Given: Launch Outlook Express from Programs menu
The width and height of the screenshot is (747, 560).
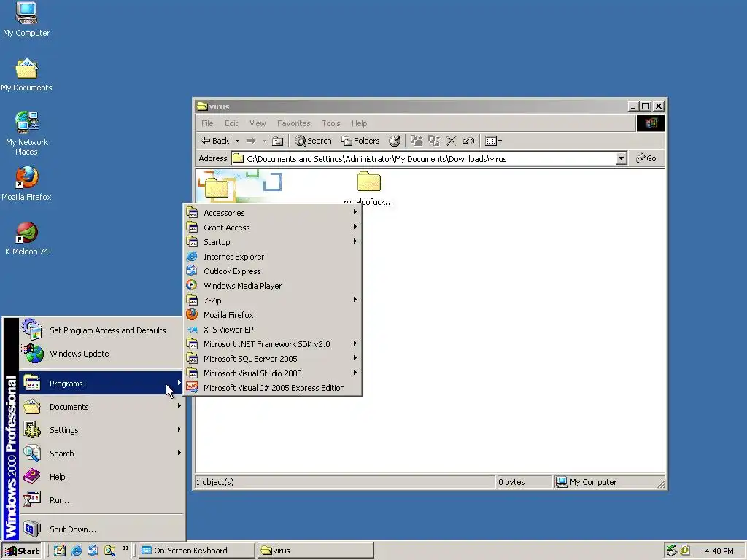Looking at the screenshot, I should tap(273, 271).
